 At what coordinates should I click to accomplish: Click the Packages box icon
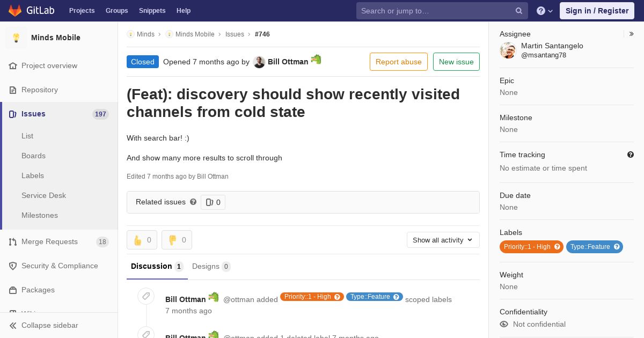coord(13,290)
